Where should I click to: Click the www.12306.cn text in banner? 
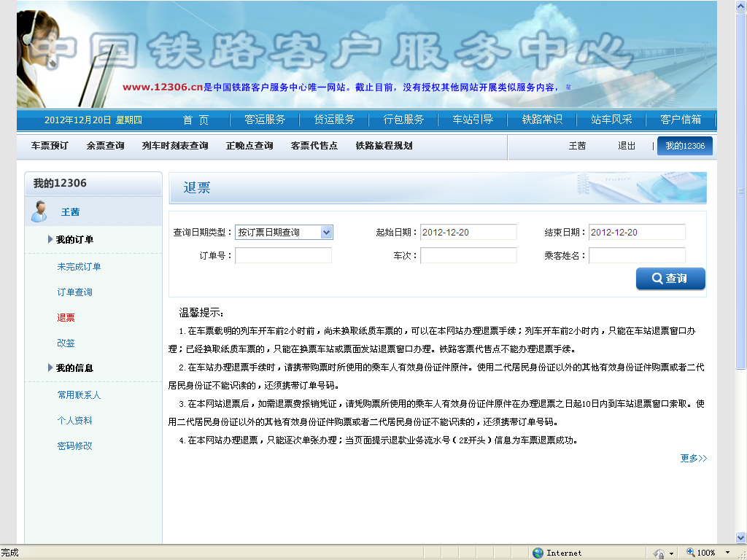click(x=163, y=87)
